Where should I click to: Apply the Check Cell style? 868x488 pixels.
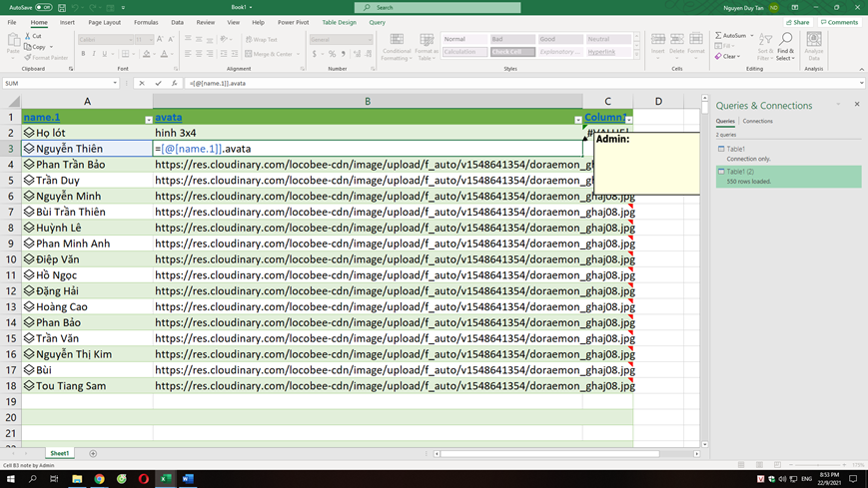[512, 52]
